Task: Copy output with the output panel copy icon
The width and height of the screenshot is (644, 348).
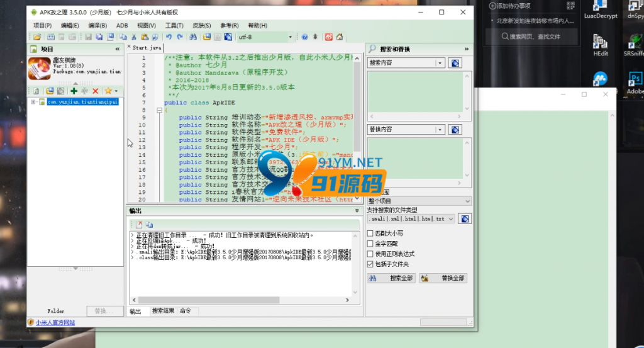Action: click(x=150, y=225)
